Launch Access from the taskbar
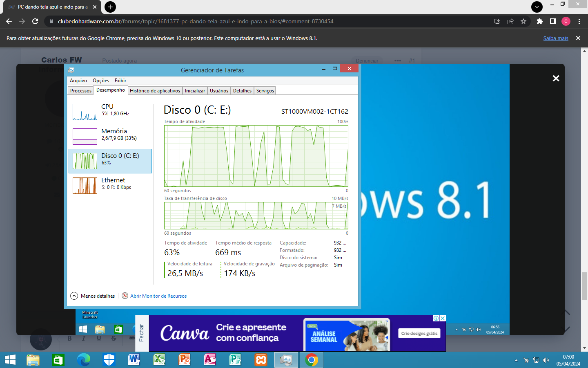 click(x=210, y=360)
